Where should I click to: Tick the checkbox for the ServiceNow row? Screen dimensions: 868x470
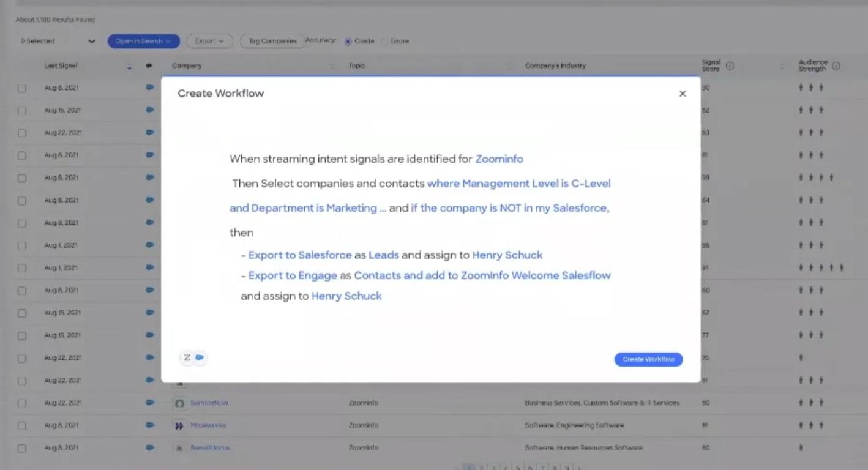point(22,403)
